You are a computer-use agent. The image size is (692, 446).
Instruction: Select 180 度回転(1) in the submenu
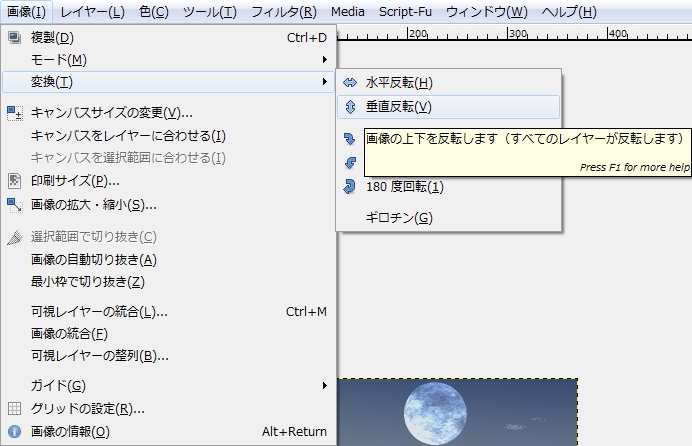[448, 187]
